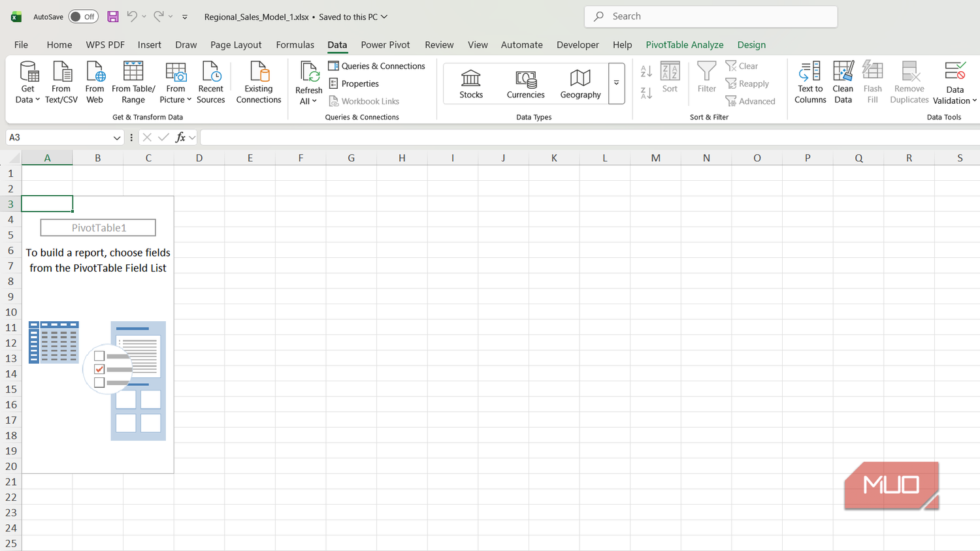Open Recent Sources
The width and height of the screenshot is (980, 551).
(211, 82)
